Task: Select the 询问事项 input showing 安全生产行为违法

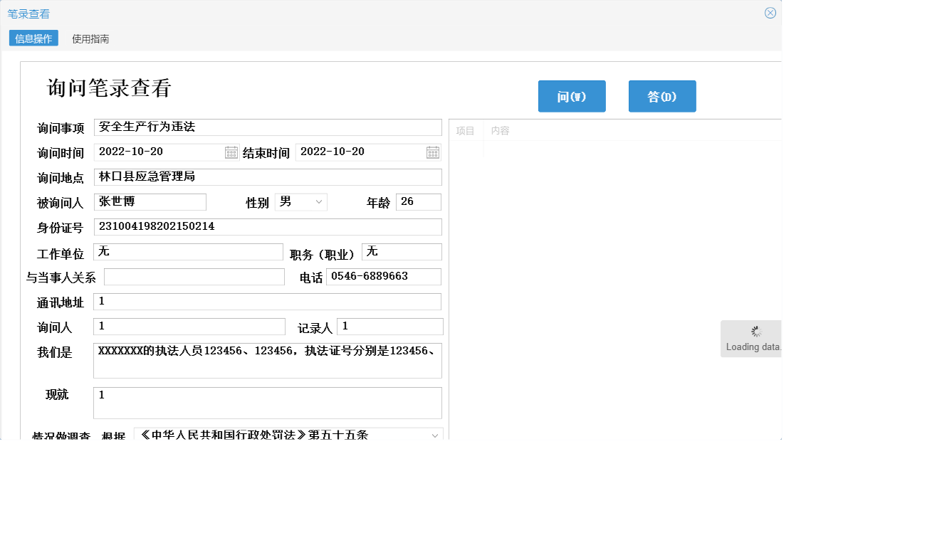Action: point(268,127)
